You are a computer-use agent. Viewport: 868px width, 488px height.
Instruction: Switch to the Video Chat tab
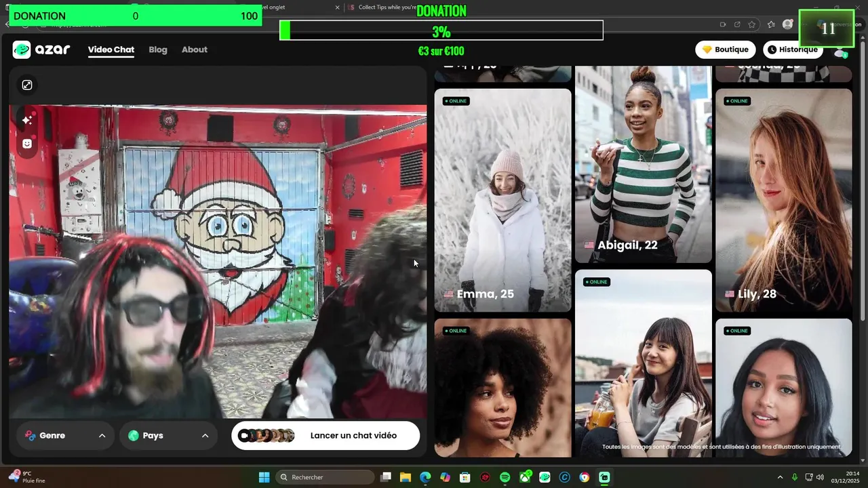click(111, 49)
